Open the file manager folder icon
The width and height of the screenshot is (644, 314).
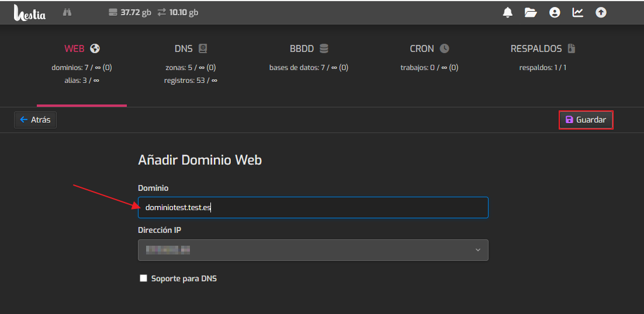531,13
